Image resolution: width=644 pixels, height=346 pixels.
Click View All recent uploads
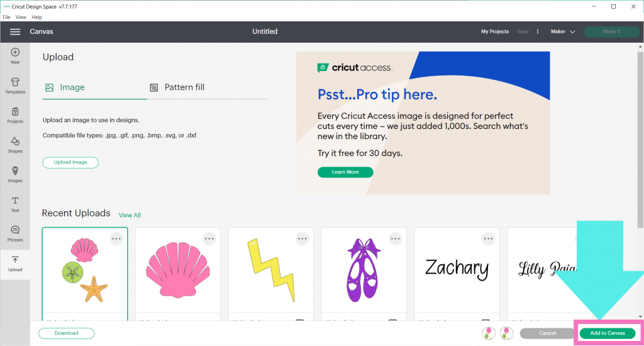coord(130,215)
